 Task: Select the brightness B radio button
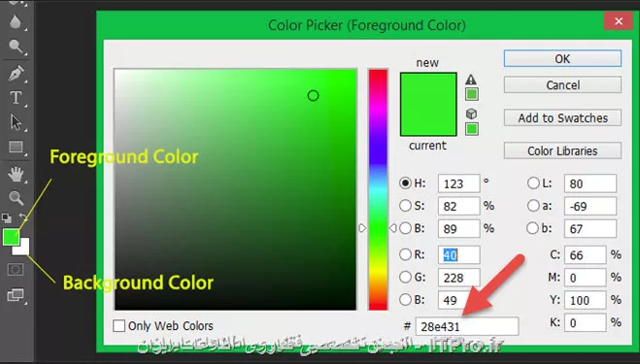coord(405,228)
